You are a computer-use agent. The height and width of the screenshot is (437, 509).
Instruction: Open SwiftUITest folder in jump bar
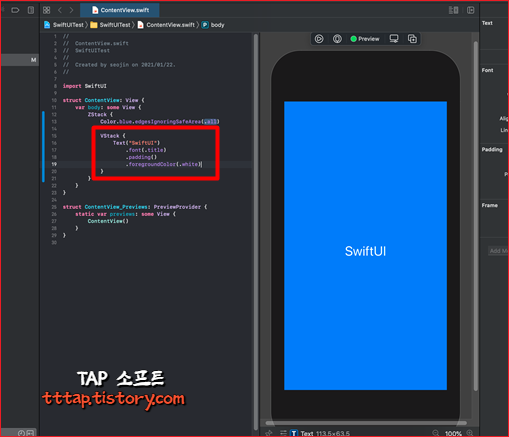[x=111, y=25]
